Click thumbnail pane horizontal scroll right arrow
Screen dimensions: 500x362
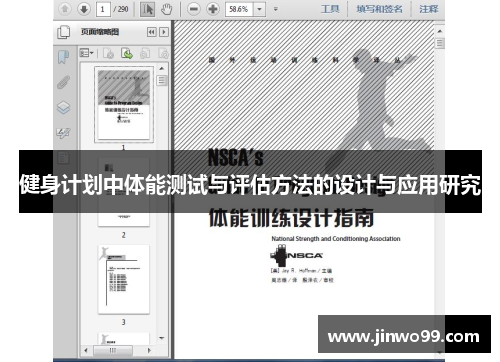pos(149,350)
